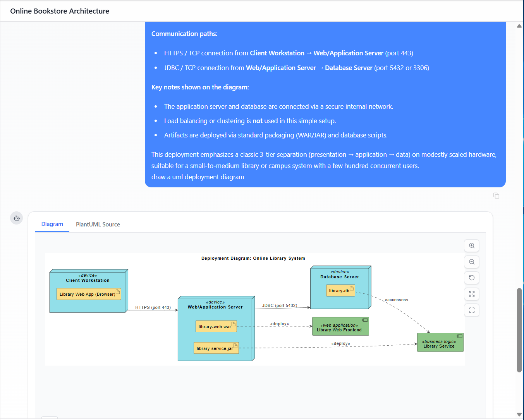Copy the message using the copy icon
Screen dimensions: 524x420
point(496,196)
